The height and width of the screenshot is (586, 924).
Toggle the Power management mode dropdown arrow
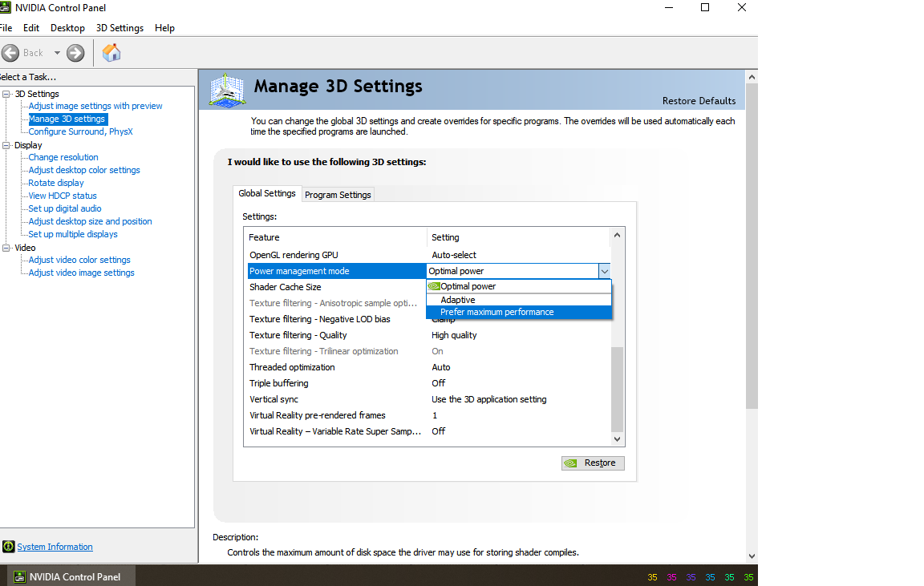tap(605, 272)
